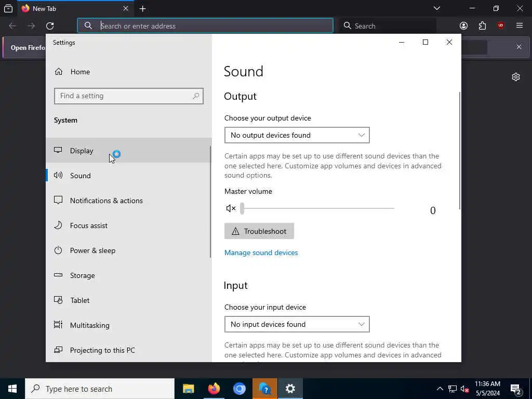Open the Firefox hamburger menu
Viewport: 532px width, 399px height.
(x=520, y=26)
